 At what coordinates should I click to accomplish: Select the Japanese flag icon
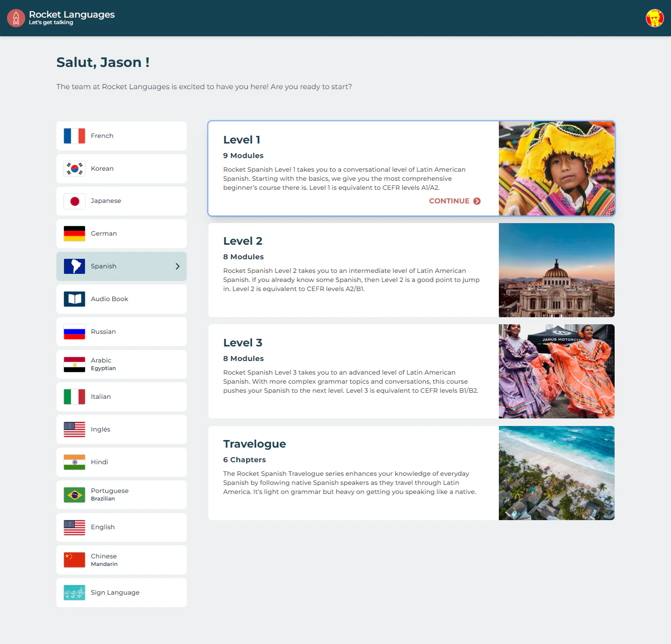point(74,201)
